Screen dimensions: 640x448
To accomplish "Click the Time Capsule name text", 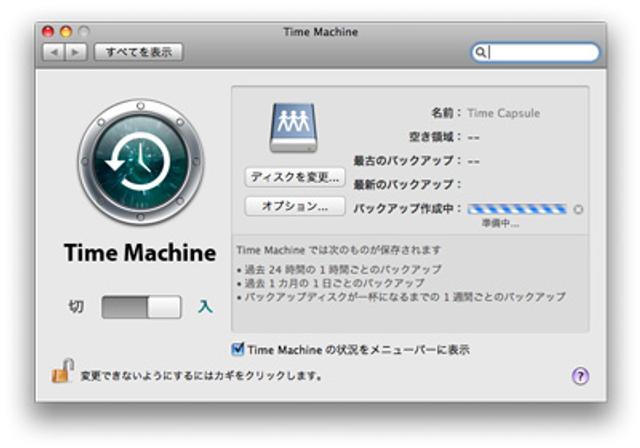I will 503,113.
